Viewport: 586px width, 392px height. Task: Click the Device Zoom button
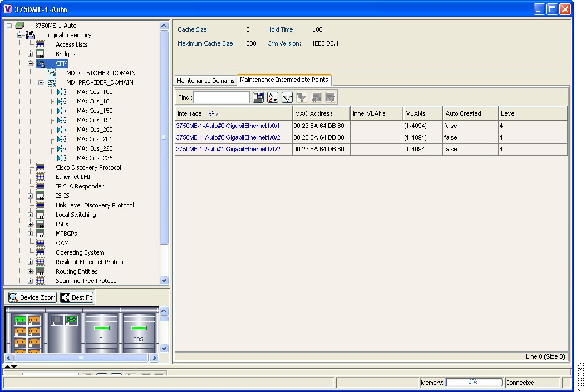[32, 297]
